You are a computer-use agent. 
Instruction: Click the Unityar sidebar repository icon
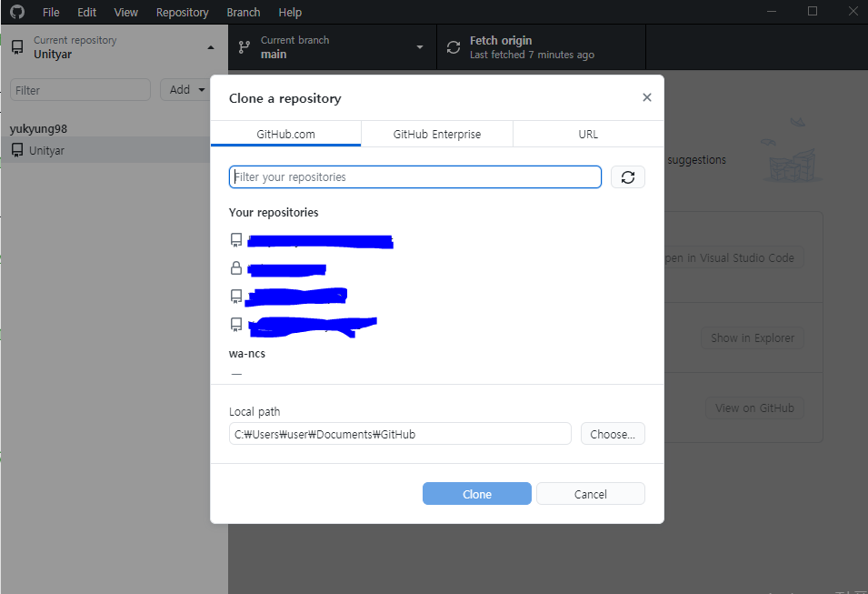click(17, 150)
